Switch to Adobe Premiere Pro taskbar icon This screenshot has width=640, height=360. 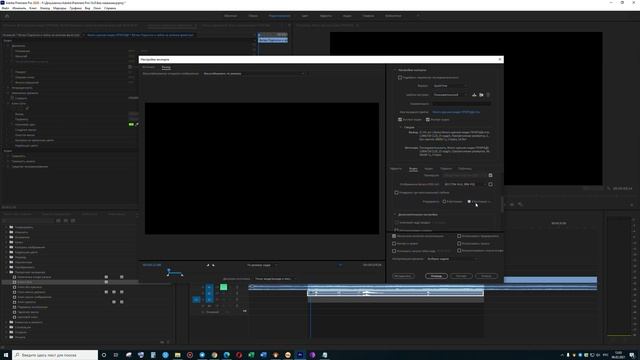300,355
